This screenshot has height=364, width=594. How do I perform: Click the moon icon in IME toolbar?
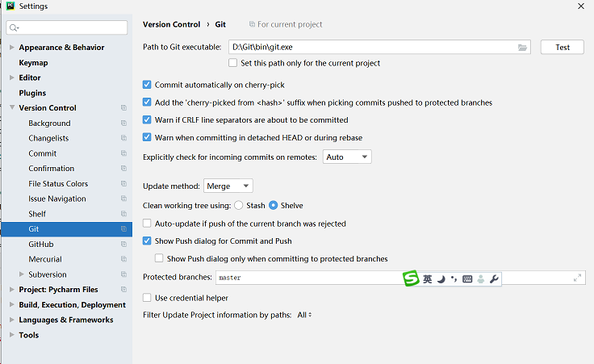point(441,279)
